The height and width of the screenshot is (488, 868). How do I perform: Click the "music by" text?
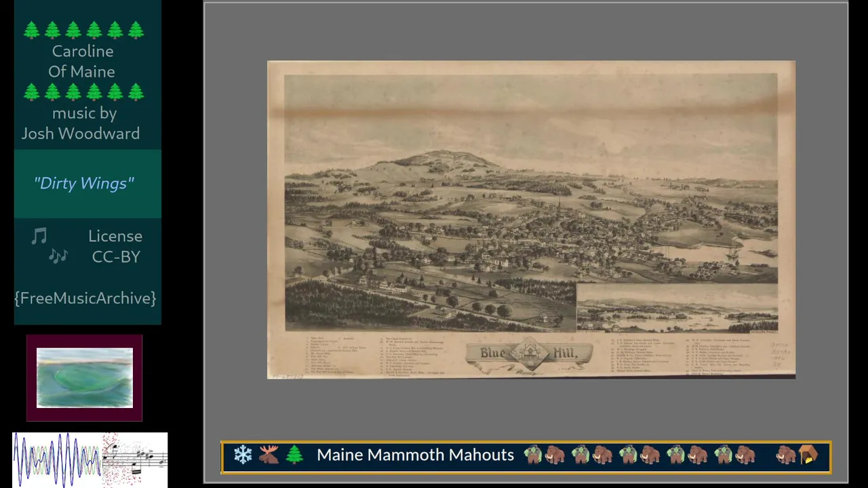[85, 113]
